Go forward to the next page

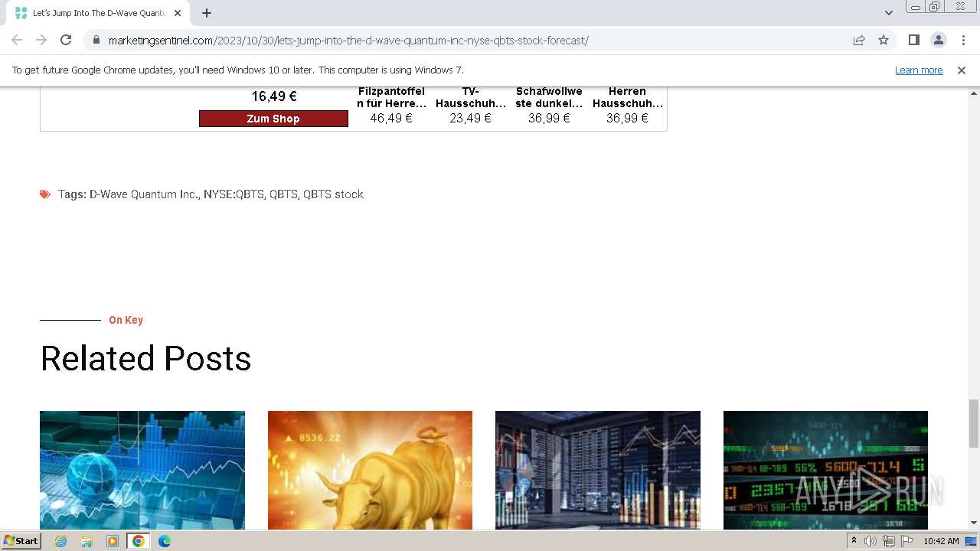41,40
